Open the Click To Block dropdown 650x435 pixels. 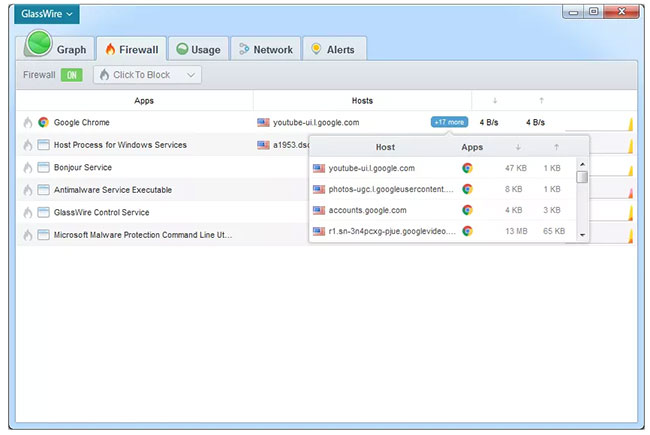(148, 75)
